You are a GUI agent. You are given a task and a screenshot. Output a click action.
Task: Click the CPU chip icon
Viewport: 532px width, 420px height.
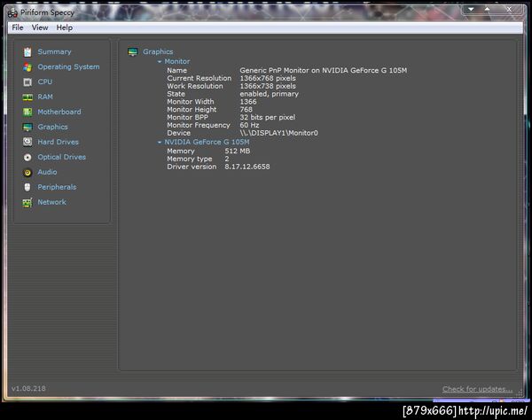(27, 82)
